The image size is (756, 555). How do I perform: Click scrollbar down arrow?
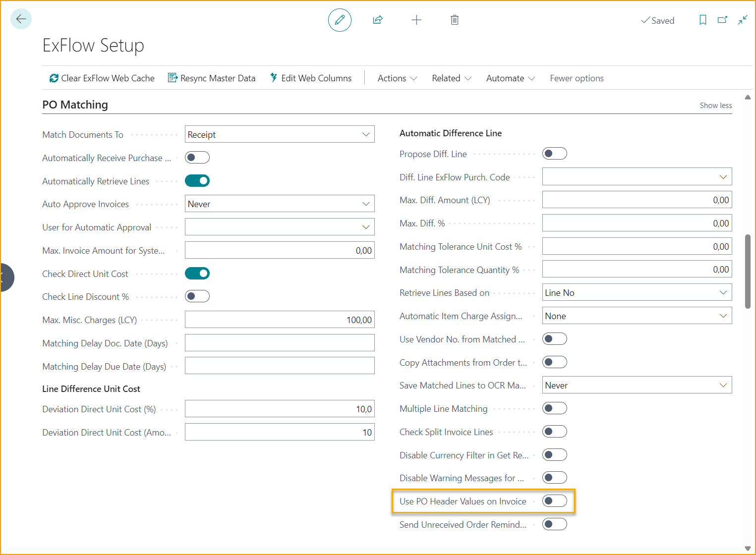tap(748, 548)
